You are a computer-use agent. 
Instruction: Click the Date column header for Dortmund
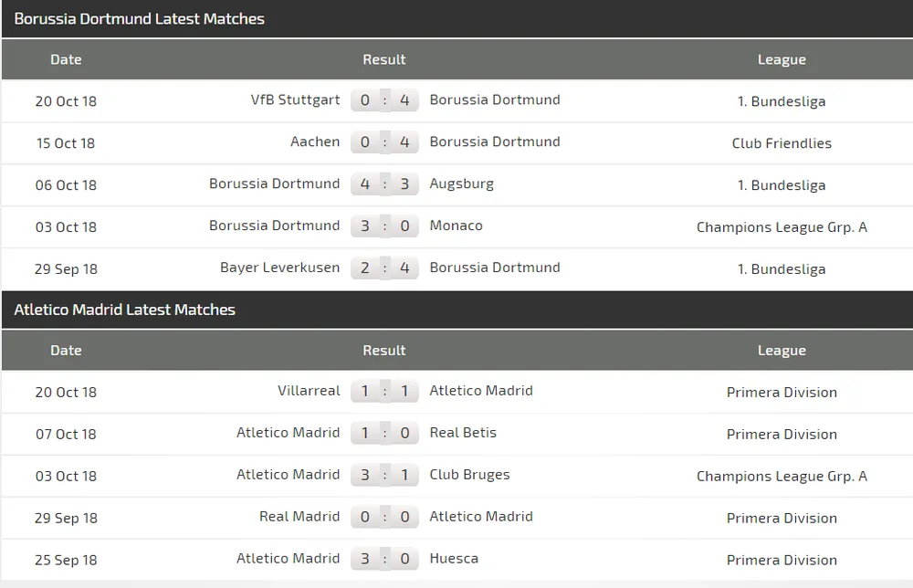[x=66, y=60]
